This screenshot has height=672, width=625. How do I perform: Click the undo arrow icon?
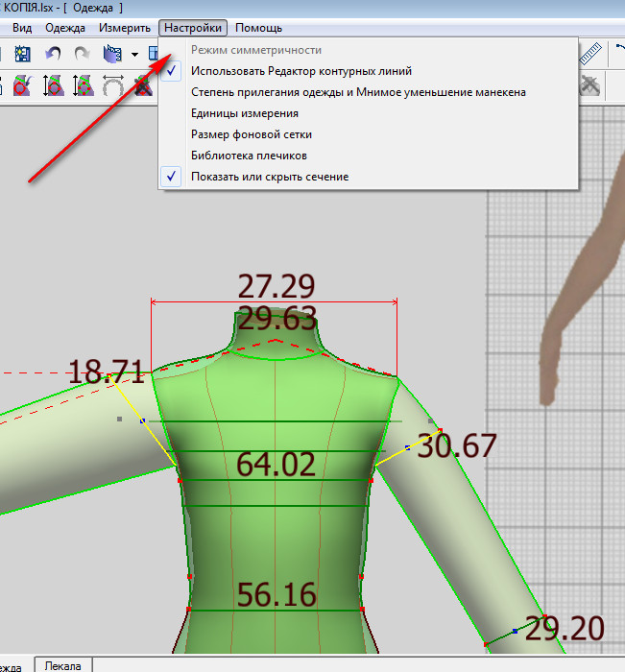[54, 54]
